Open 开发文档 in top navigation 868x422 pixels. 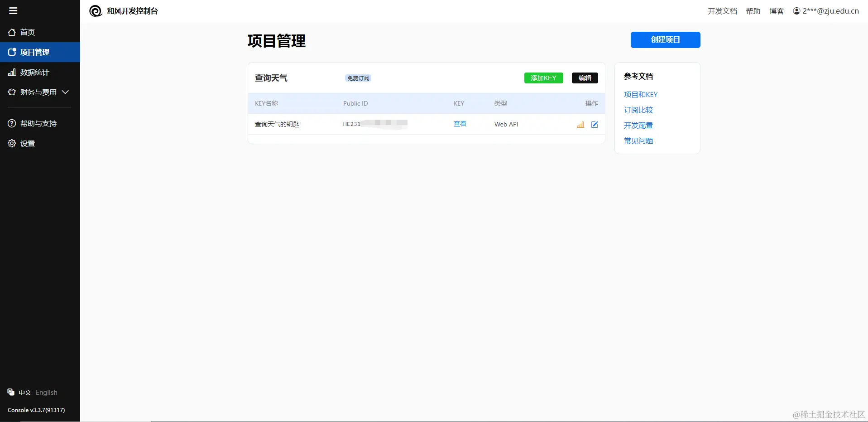[x=722, y=11]
